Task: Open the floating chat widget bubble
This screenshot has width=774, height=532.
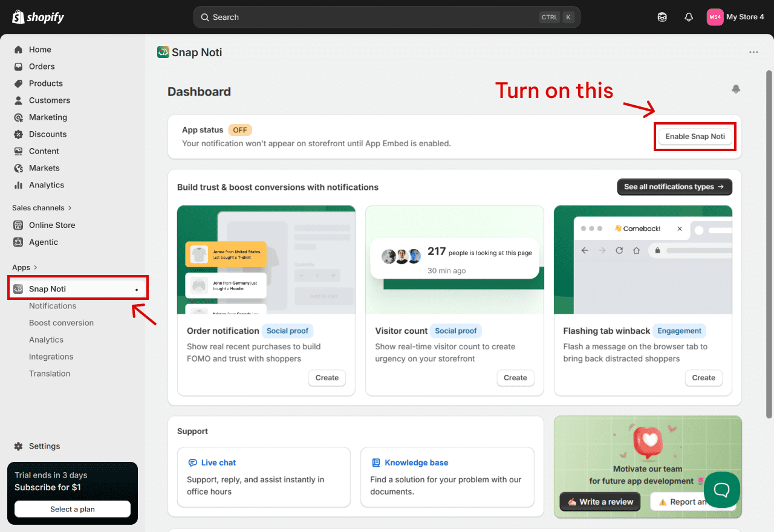Action: pos(722,490)
